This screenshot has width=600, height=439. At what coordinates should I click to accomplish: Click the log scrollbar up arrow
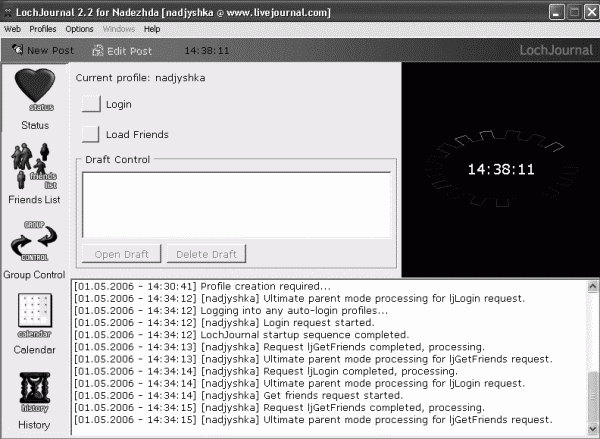[593, 287]
